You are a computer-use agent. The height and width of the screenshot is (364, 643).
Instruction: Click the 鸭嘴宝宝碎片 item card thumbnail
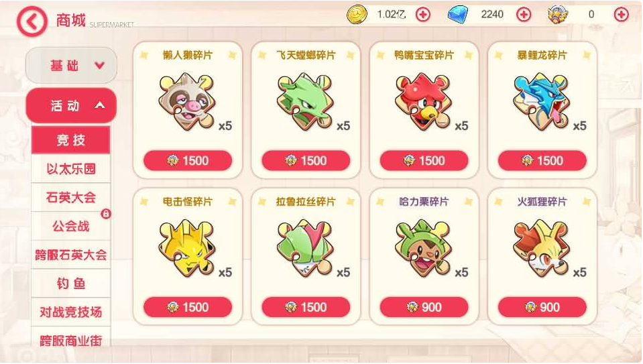click(423, 101)
